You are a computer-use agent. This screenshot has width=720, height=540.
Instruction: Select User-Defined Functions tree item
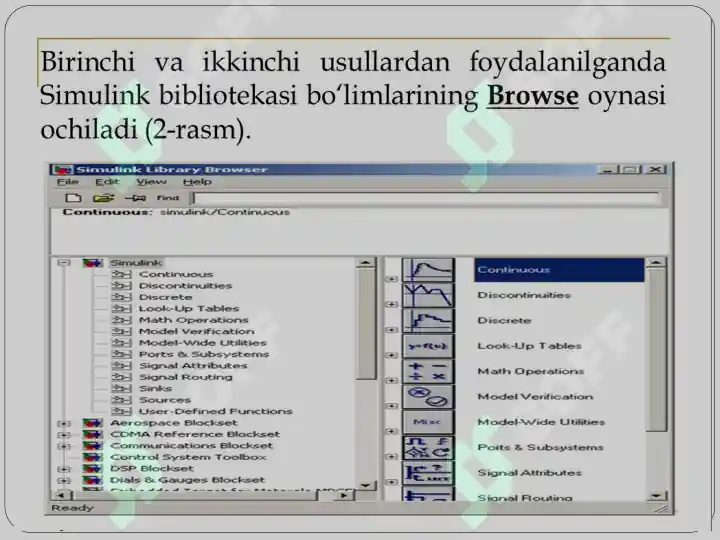pos(216,411)
